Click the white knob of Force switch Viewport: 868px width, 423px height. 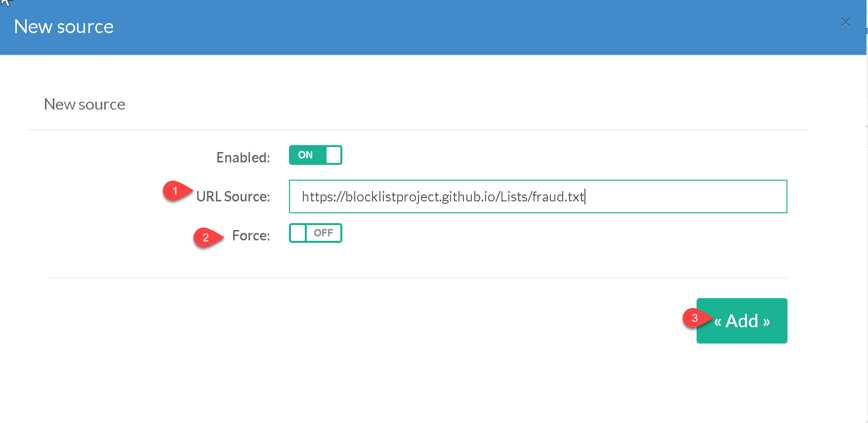[298, 233]
